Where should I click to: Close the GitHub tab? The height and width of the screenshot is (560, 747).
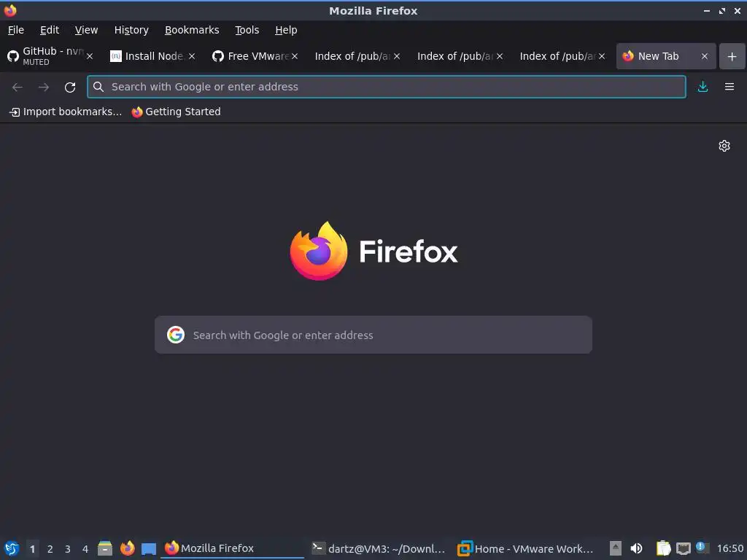(x=90, y=56)
